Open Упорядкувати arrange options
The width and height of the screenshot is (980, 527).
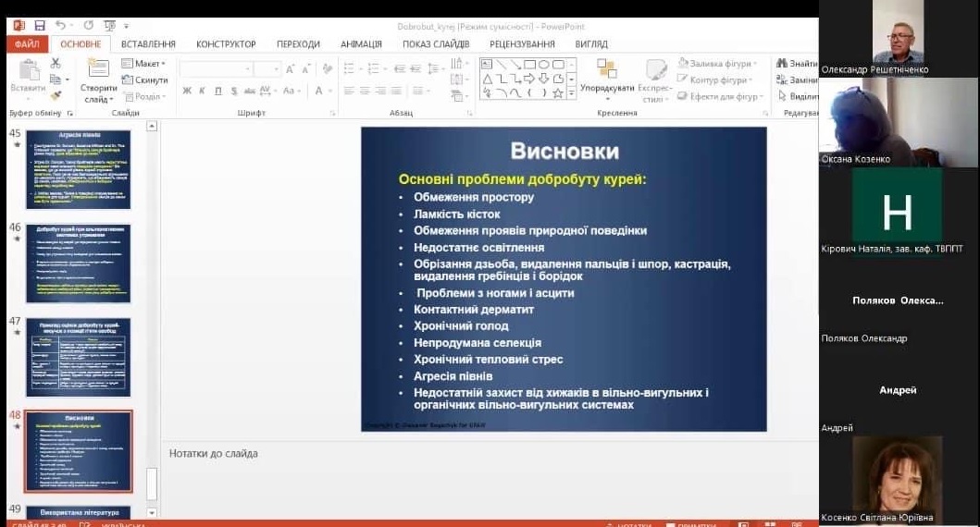[x=607, y=80]
